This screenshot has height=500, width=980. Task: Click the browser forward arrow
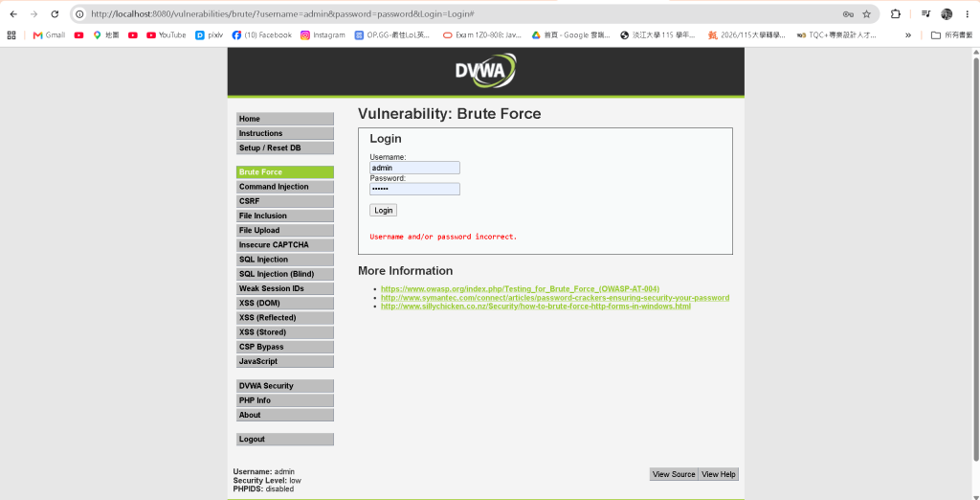tap(33, 13)
